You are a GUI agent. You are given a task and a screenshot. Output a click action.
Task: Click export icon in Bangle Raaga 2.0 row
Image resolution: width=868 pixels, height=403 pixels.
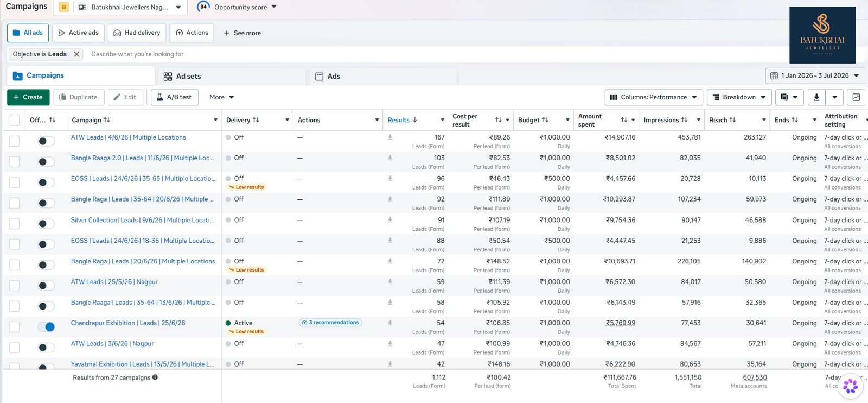(x=390, y=158)
